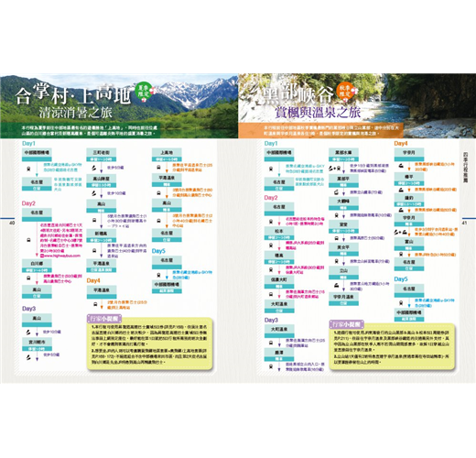The height and width of the screenshot is (458, 476).
Task: Click bus icon left of highwaybus note
Action: [28, 240]
